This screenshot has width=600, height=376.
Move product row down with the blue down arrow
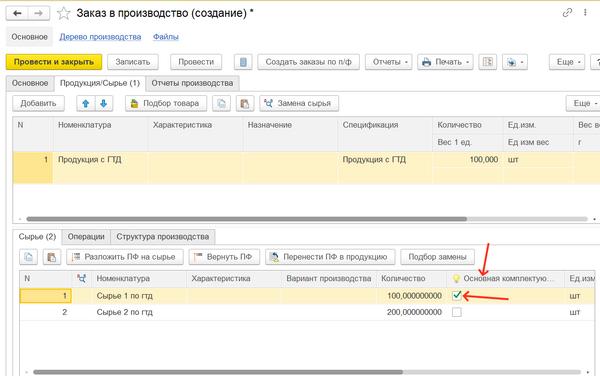pos(104,103)
